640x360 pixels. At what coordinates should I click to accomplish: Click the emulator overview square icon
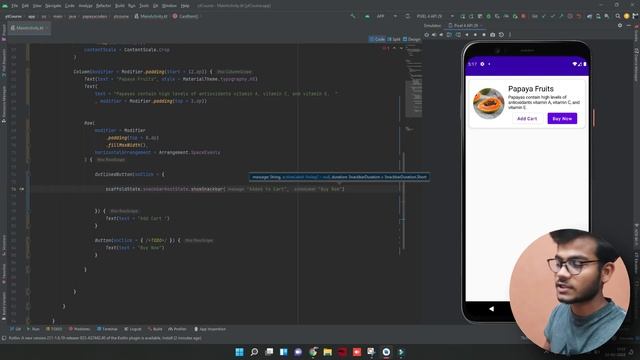(484, 35)
